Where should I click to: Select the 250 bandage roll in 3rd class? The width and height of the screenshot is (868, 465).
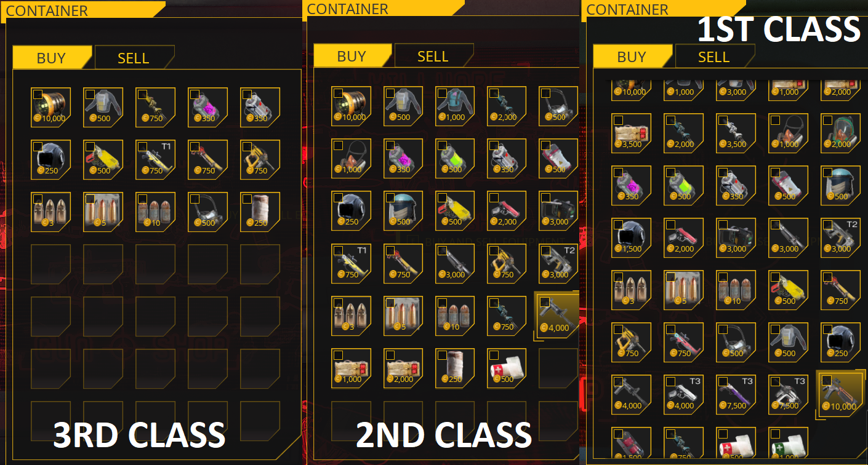coord(260,212)
